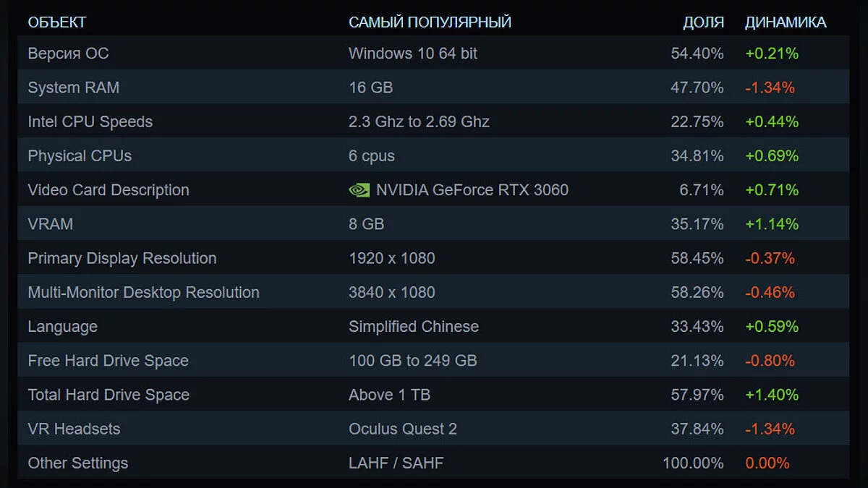Click the Windows 10 64 bit value

(413, 53)
